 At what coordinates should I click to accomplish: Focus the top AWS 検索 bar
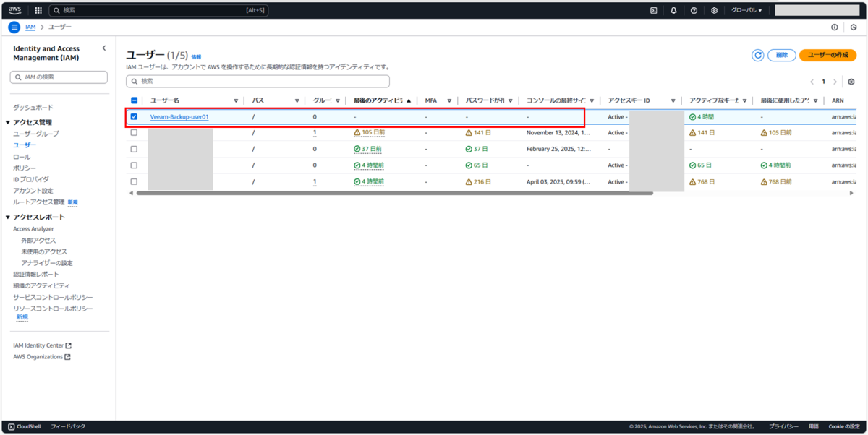160,10
